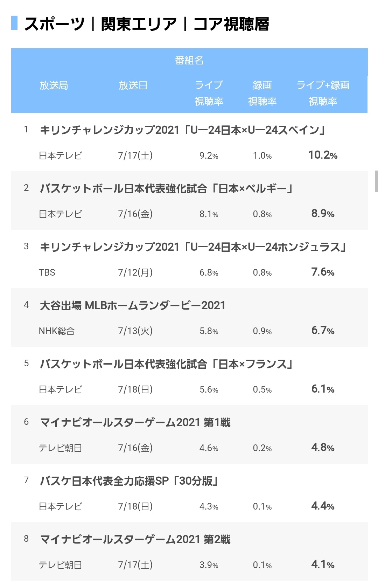Click the ライブ視聴率 column header
This screenshot has height=588, width=378.
pyautogui.click(x=209, y=93)
